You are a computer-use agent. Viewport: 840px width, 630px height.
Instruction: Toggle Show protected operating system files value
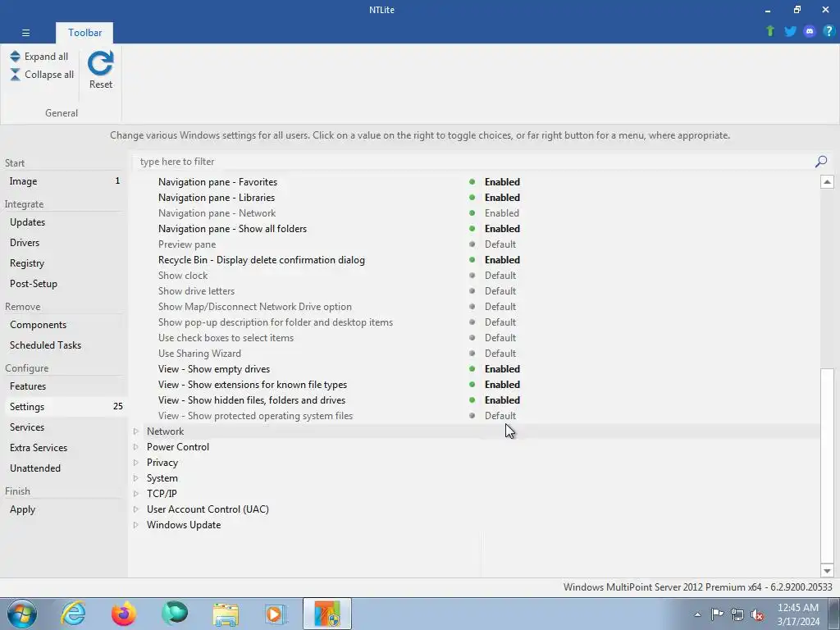(500, 416)
